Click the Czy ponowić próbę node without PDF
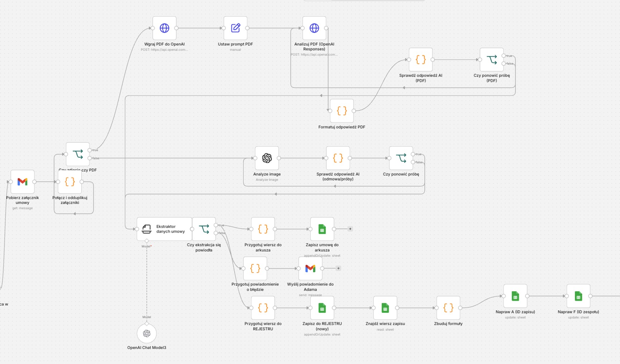The height and width of the screenshot is (364, 620). click(401, 158)
